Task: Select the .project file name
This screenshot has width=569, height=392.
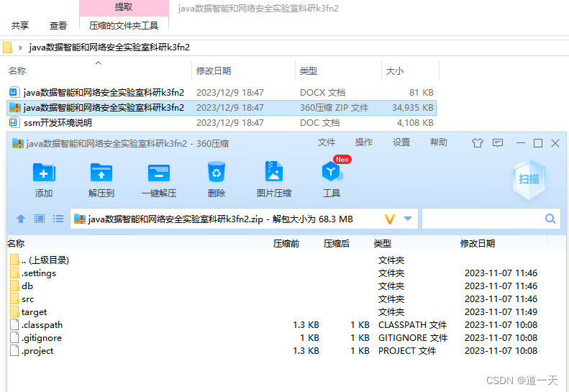Action: [37, 351]
